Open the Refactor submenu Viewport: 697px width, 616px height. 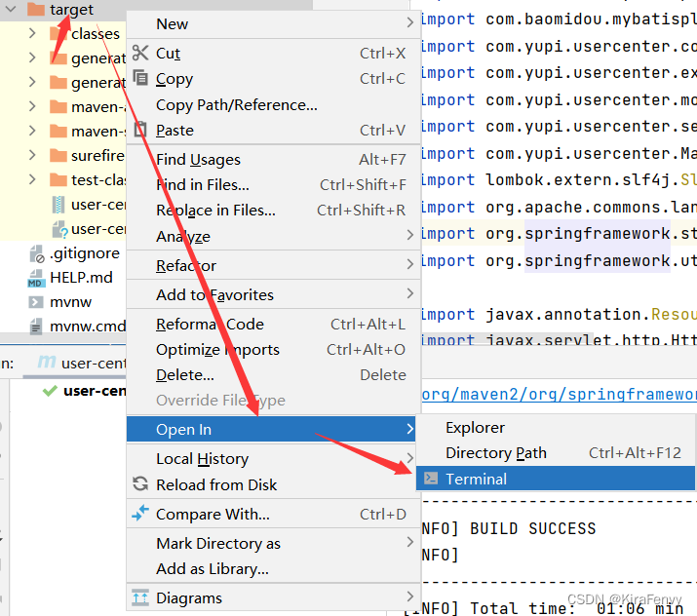pos(186,265)
